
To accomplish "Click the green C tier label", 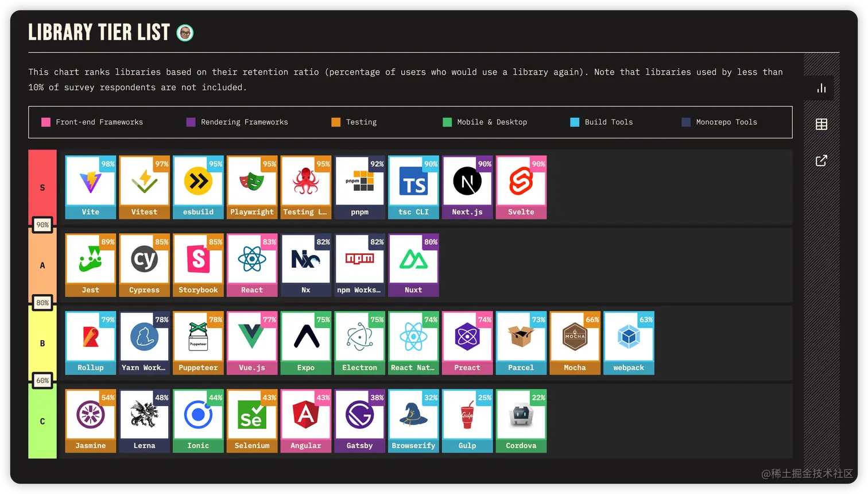I will (42, 421).
